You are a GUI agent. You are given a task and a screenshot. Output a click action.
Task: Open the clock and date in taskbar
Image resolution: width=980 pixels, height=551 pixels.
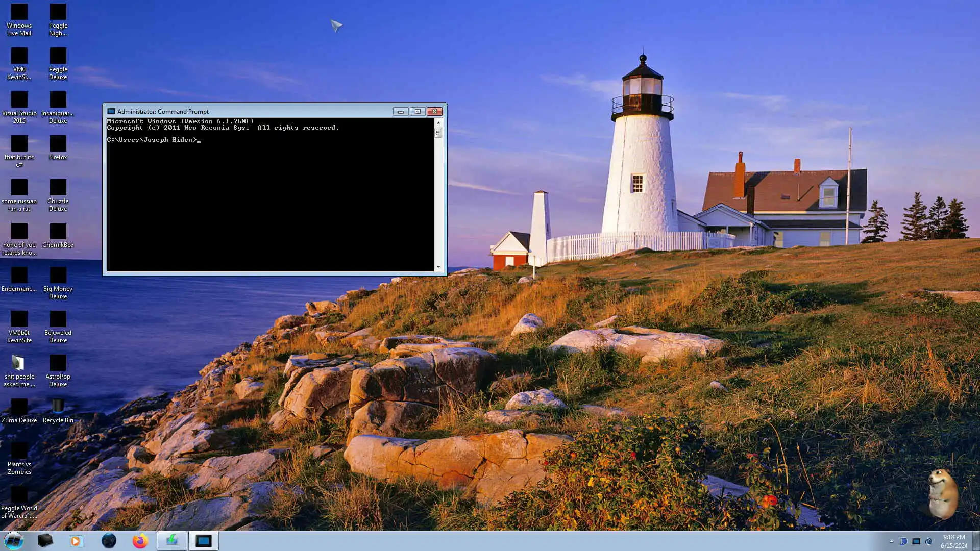[953, 541]
